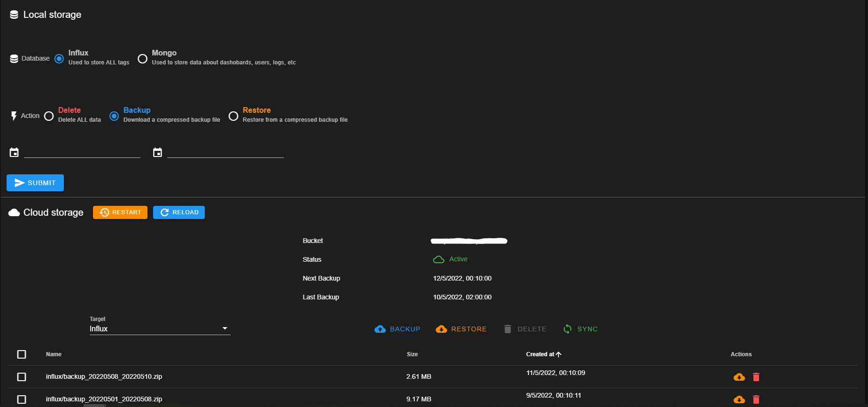This screenshot has width=868, height=407.
Task: Choose the Delete ALL data action
Action: pyautogui.click(x=49, y=116)
